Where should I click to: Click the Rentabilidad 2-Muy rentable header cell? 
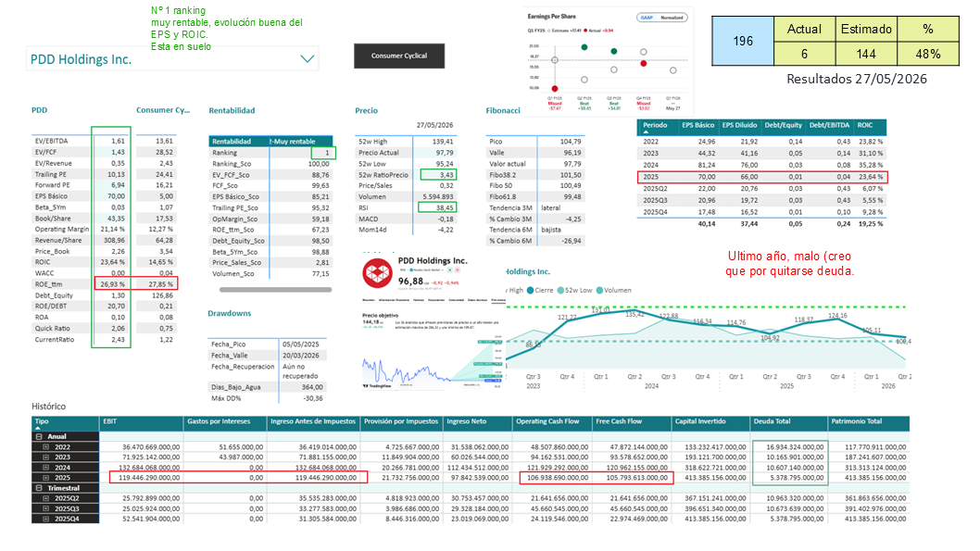[301, 141]
